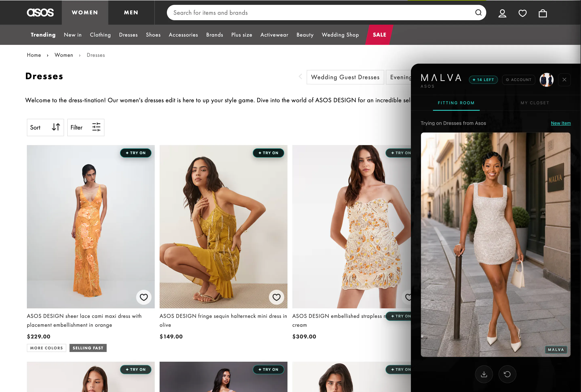Click the $309.00 price
The image size is (581, 392).
[x=304, y=336]
